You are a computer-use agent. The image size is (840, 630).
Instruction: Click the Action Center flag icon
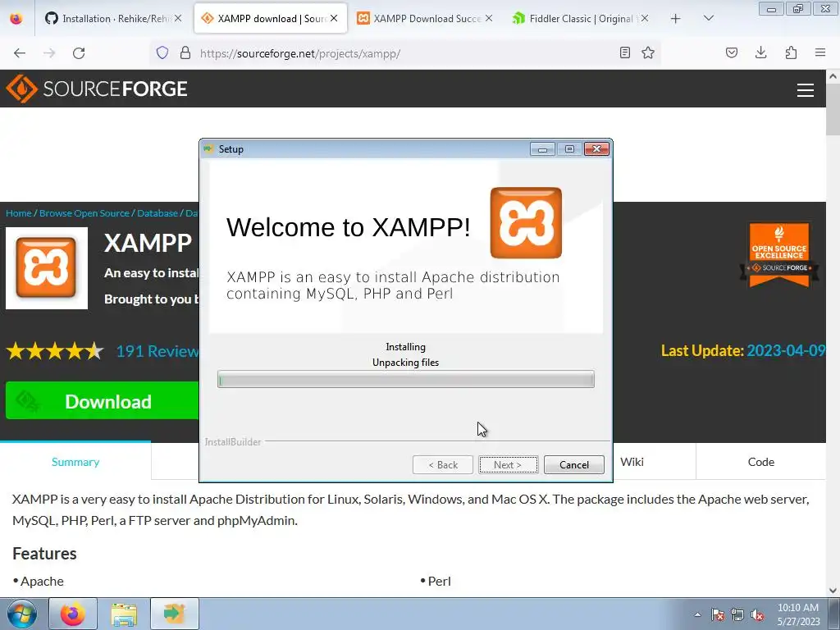pos(718,615)
